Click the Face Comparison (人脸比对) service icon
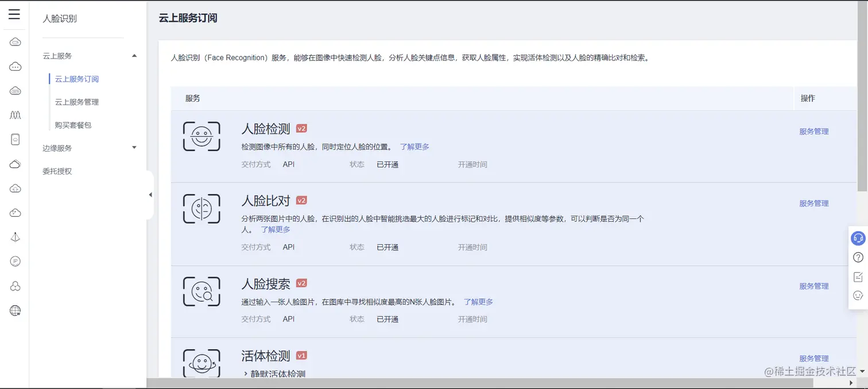 pyautogui.click(x=201, y=208)
